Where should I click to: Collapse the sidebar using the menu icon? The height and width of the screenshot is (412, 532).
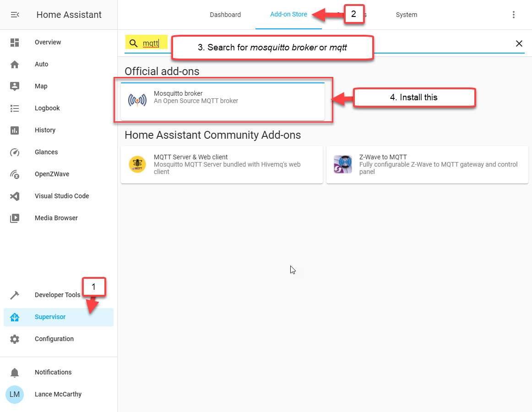coord(15,15)
